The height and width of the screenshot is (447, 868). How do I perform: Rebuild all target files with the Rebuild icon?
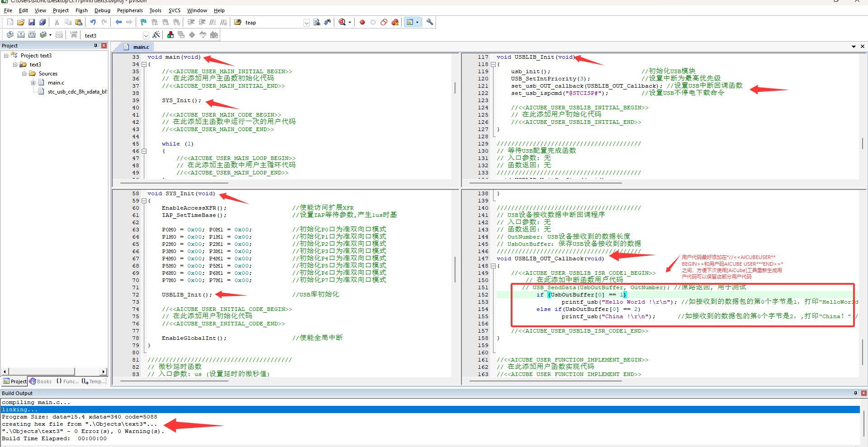pyautogui.click(x=32, y=35)
